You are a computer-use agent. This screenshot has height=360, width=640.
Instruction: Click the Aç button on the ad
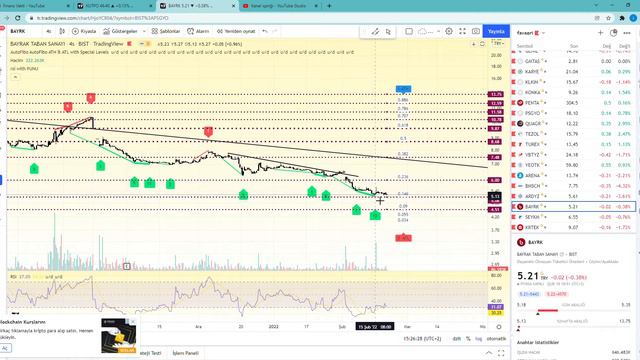(x=5, y=348)
